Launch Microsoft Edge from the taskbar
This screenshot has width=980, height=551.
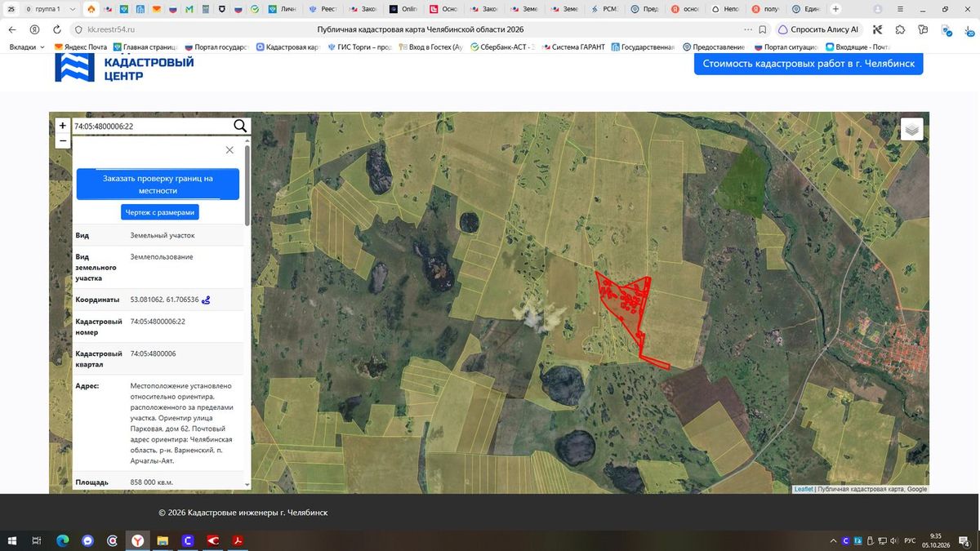62,540
